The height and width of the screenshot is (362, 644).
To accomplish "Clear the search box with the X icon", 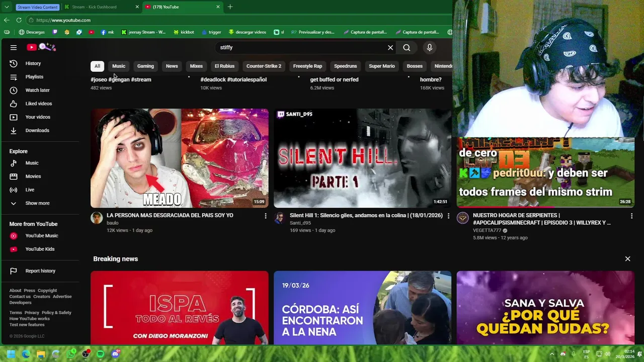I will pos(390,47).
